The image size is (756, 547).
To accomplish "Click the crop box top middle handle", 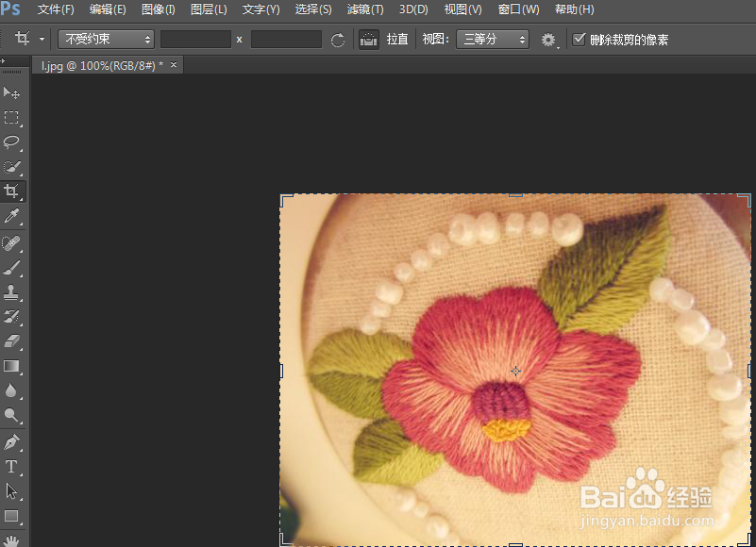I will pyautogui.click(x=515, y=194).
